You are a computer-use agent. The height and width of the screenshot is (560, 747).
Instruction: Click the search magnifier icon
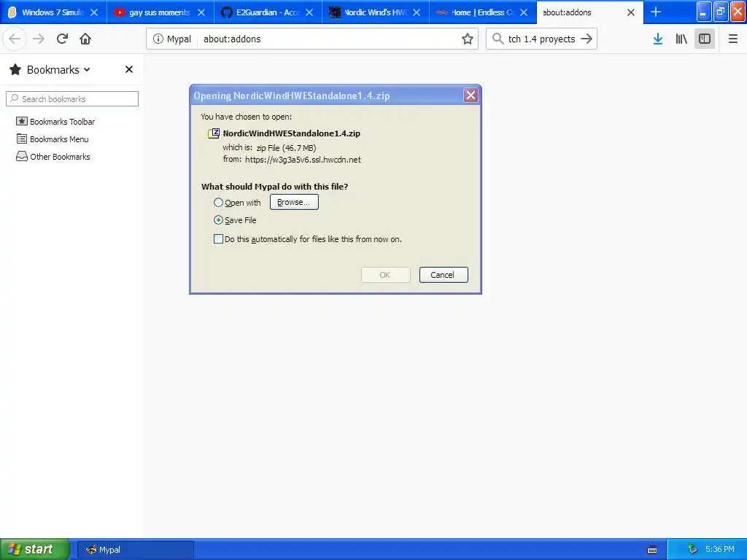[498, 39]
